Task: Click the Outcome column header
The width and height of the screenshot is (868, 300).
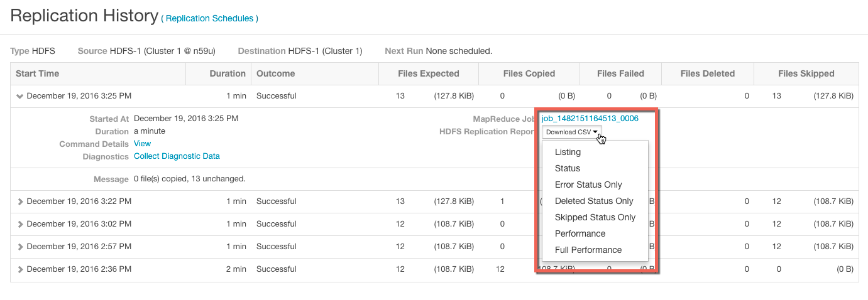Action: 275,73
